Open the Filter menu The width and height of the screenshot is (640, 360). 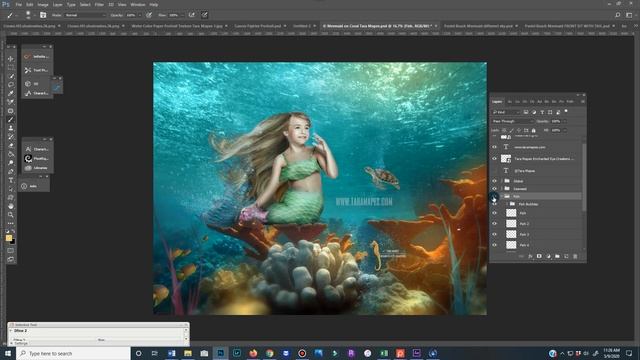99,4
